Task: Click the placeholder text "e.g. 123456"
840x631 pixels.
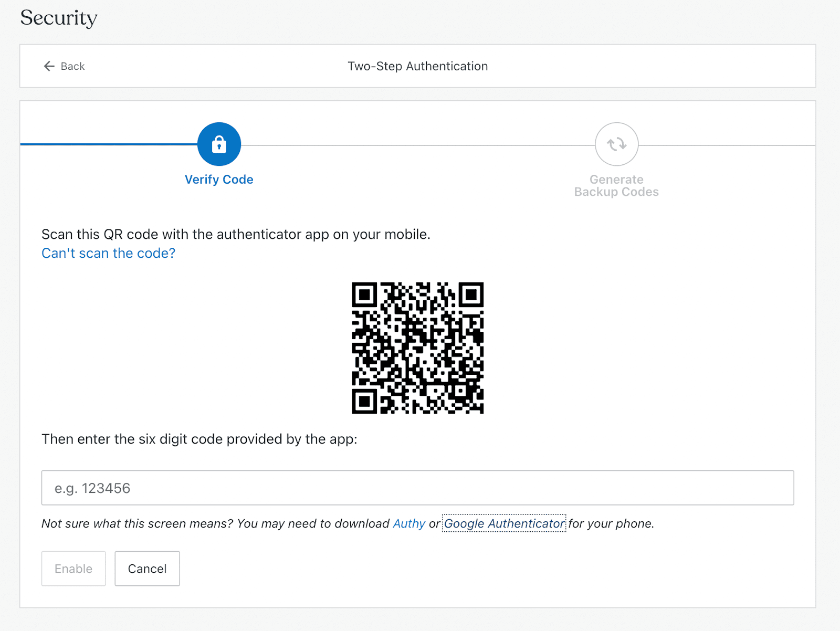Action: 92,488
